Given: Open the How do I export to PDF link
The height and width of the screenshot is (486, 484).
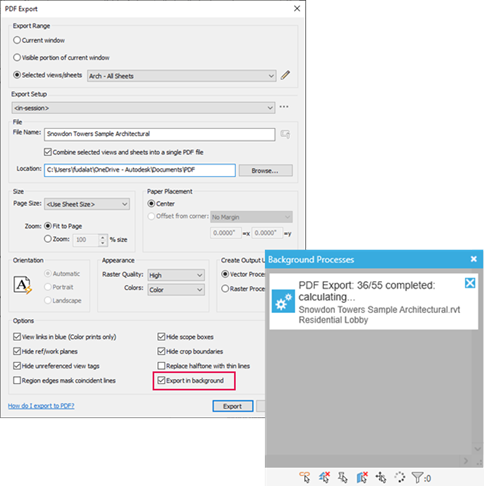Looking at the screenshot, I should [41, 406].
